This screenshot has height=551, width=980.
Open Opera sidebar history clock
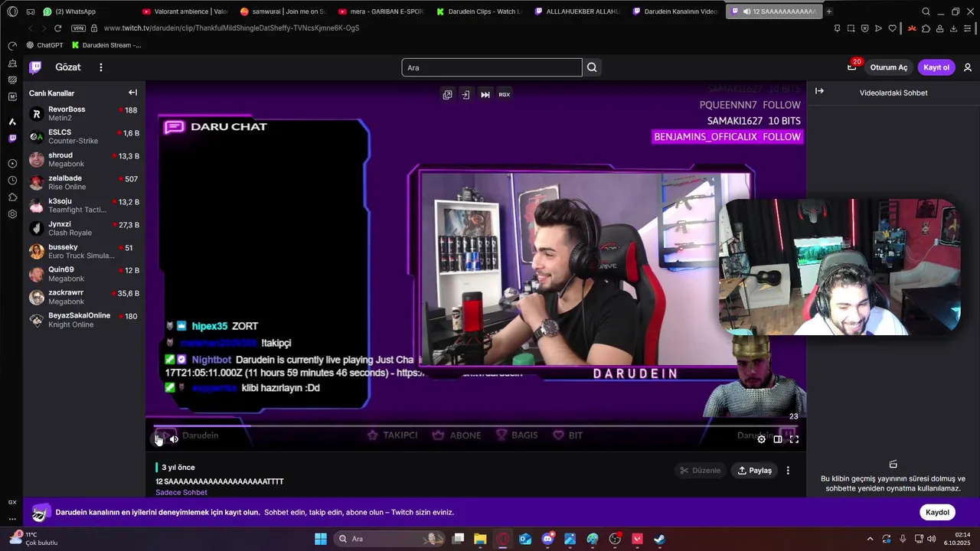click(x=12, y=181)
